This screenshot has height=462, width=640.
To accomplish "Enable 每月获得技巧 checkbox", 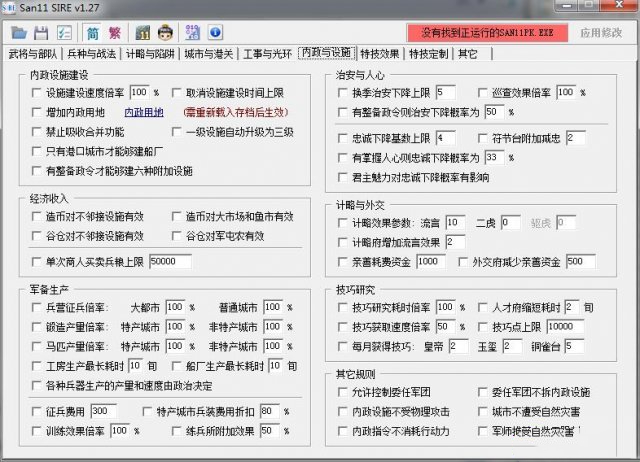I will (x=343, y=346).
